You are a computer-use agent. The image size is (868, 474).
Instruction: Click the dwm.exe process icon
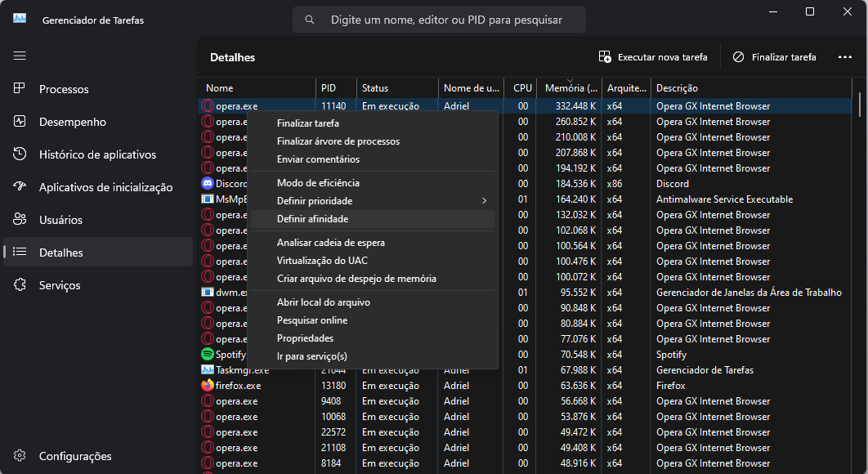pos(208,292)
